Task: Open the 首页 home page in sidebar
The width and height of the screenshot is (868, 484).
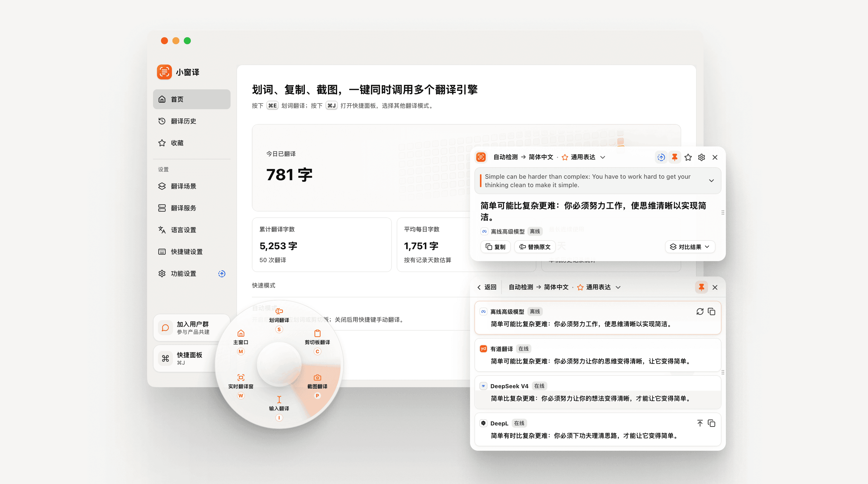Action: [191, 99]
